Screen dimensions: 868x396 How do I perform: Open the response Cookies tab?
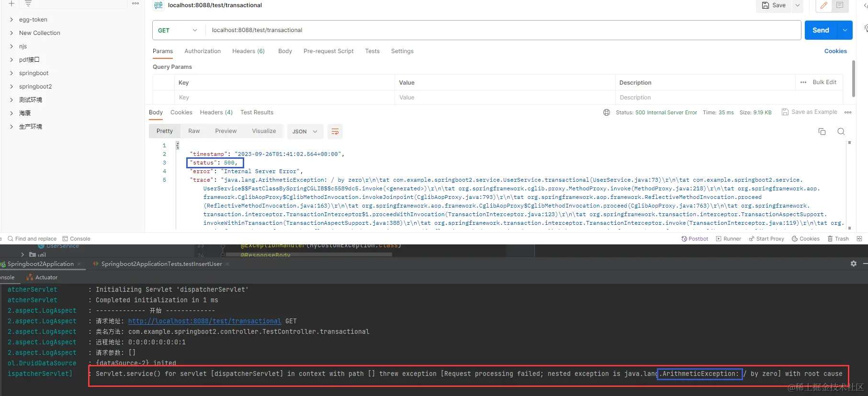pos(181,112)
